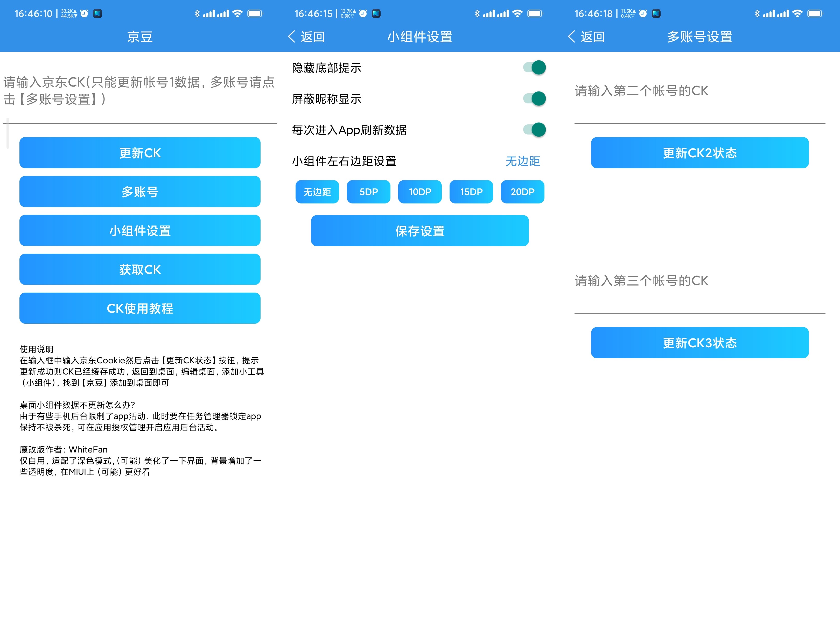This screenshot has width=840, height=622.
Task: Tap the app notification icon in the 16:46:18 status bar
Action: (656, 13)
